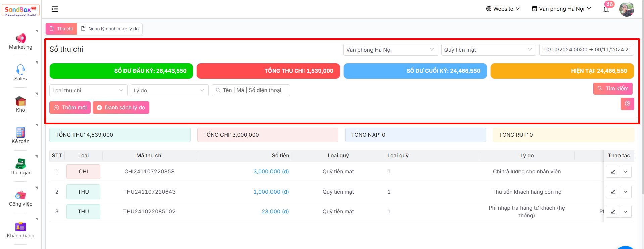Screen dimensions: 644x249
Task: Open the Marketing module icon
Action: [x=20, y=38]
